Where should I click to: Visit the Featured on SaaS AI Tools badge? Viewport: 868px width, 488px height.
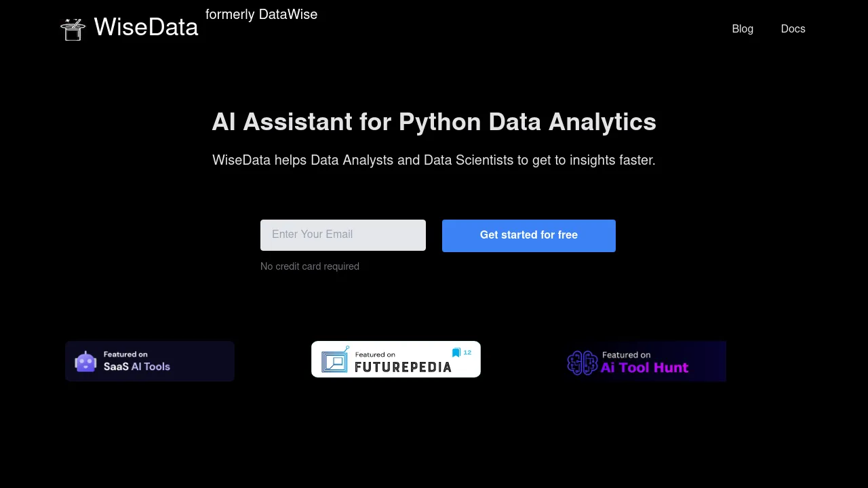149,361
